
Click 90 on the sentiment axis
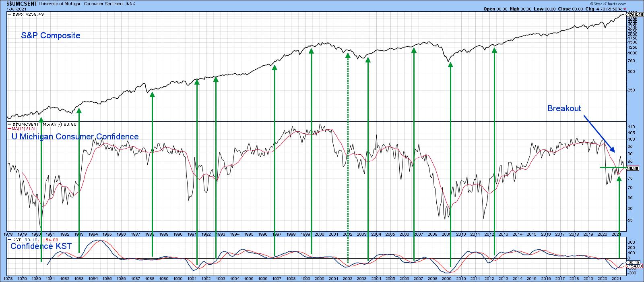coord(630,153)
